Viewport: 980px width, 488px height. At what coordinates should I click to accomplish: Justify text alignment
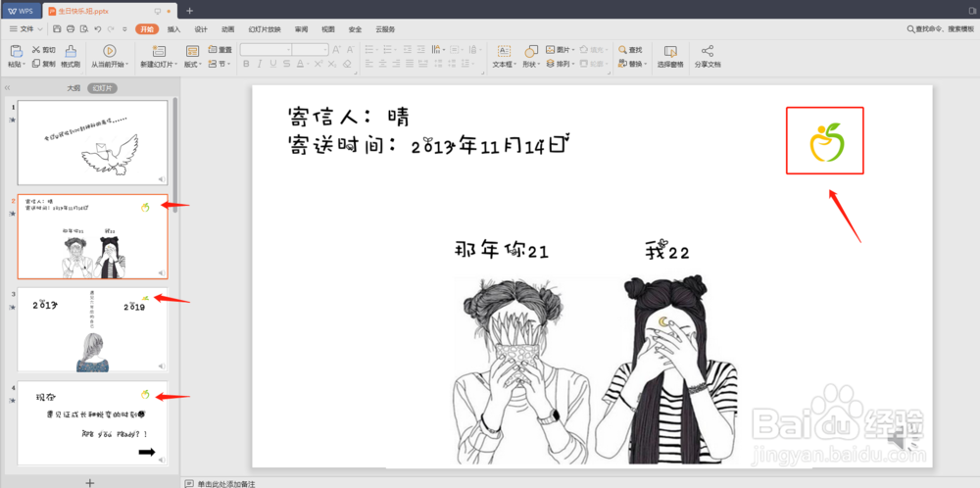(x=408, y=64)
